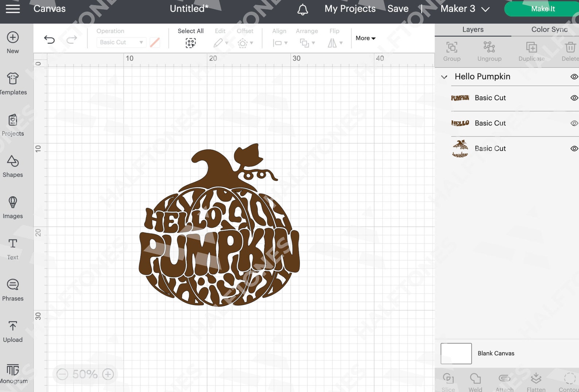The height and width of the screenshot is (392, 579).
Task: Click the Ungroup icon
Action: pos(489,47)
